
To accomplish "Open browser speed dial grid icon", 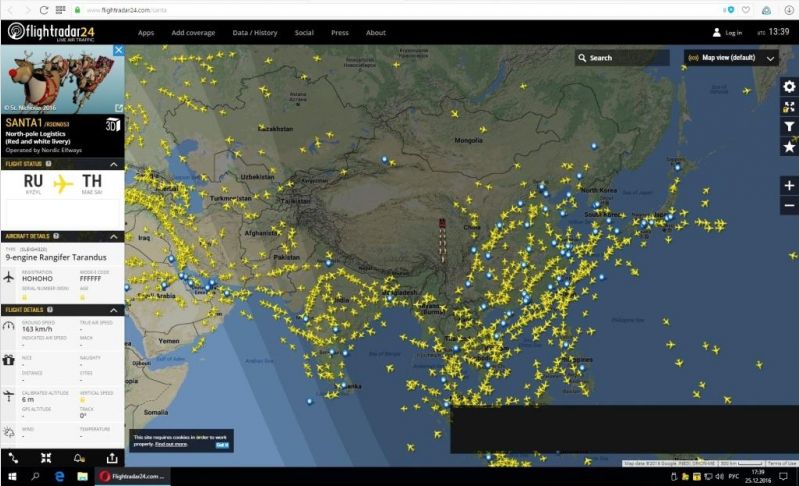I will coord(60,10).
